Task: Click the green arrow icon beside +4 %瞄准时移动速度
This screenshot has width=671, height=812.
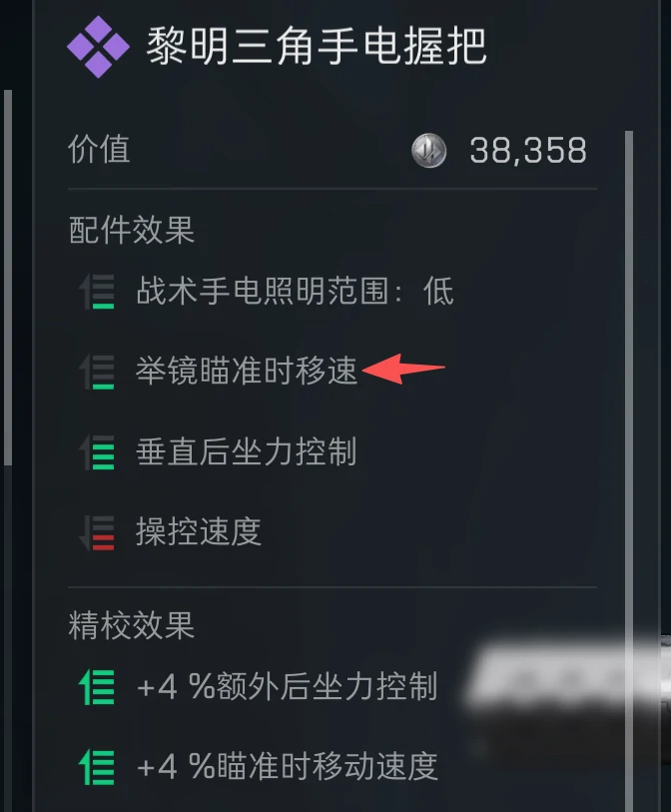Action: [x=97, y=767]
